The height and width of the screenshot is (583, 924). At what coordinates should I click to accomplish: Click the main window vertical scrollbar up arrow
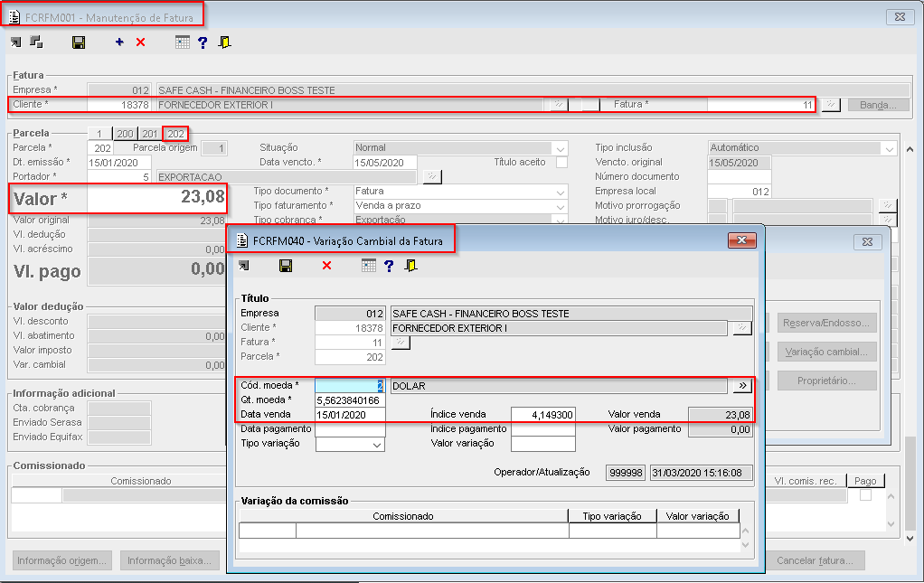[910, 149]
